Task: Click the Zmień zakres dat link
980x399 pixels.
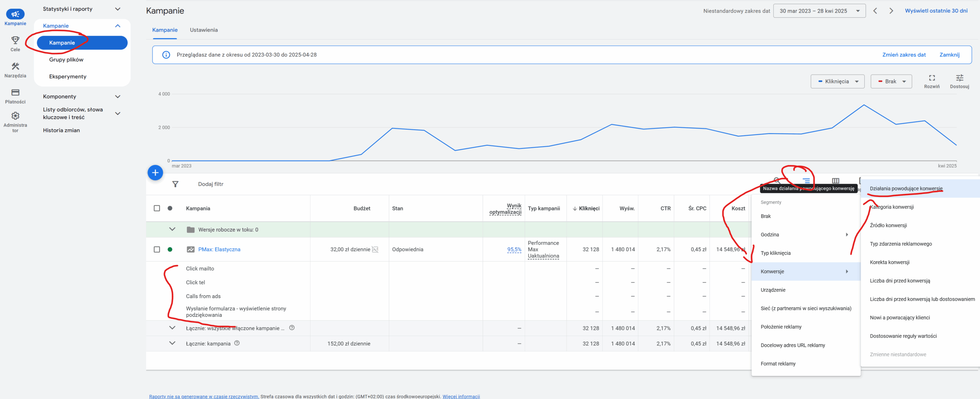Action: 904,55
